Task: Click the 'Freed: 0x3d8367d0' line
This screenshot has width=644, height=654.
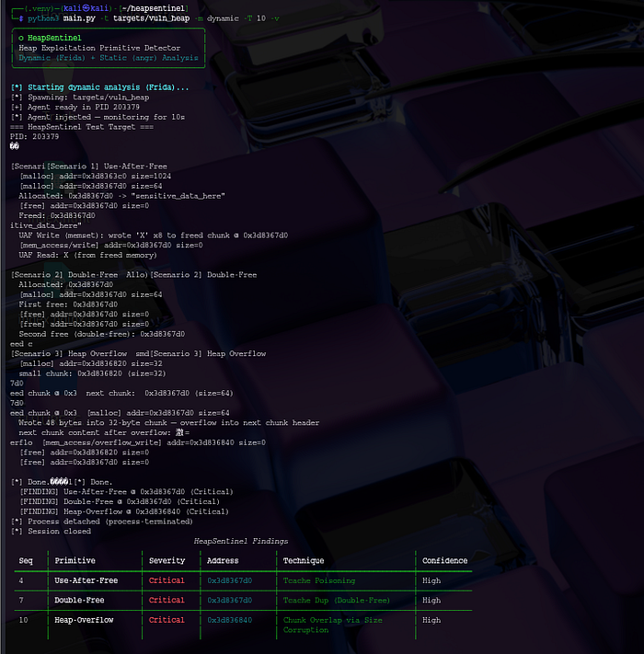Action: click(x=57, y=215)
